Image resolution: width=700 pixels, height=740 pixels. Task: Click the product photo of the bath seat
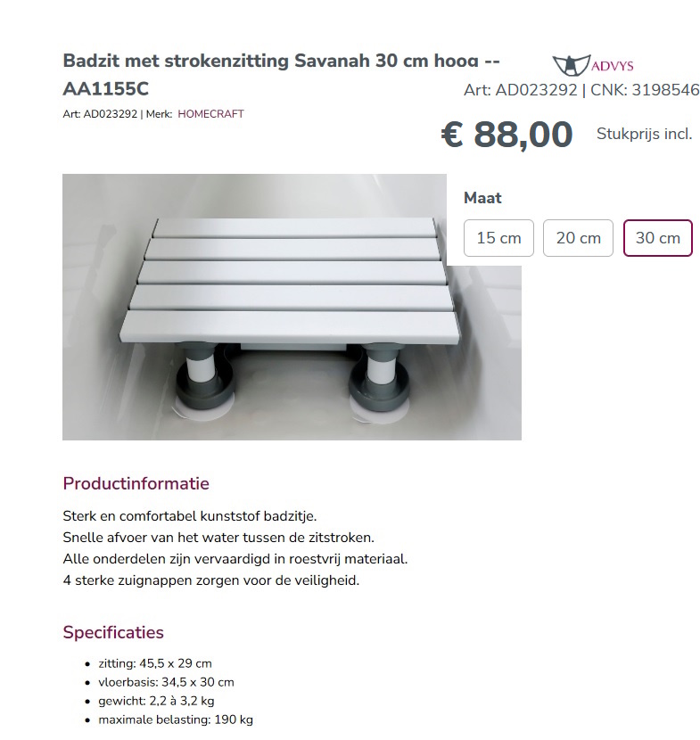point(291,306)
